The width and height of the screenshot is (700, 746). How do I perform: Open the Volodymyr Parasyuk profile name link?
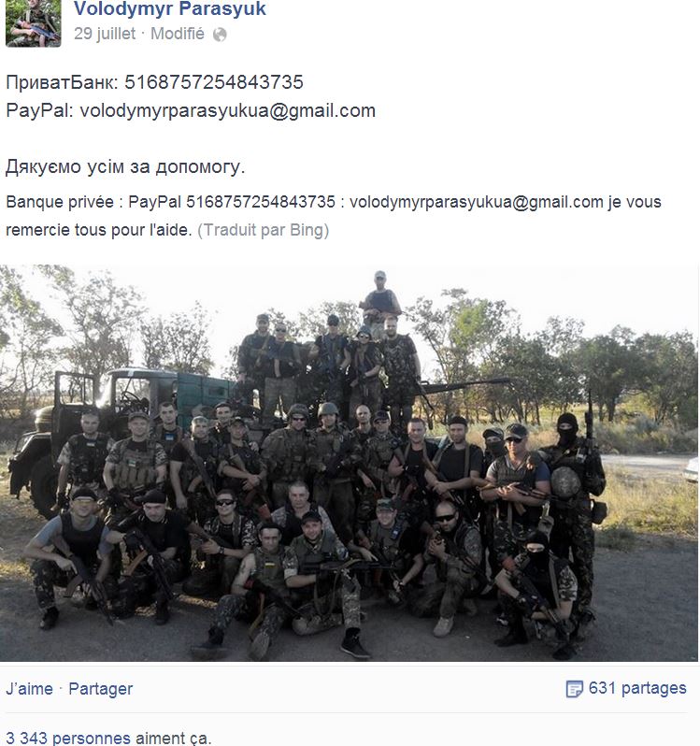tap(170, 9)
